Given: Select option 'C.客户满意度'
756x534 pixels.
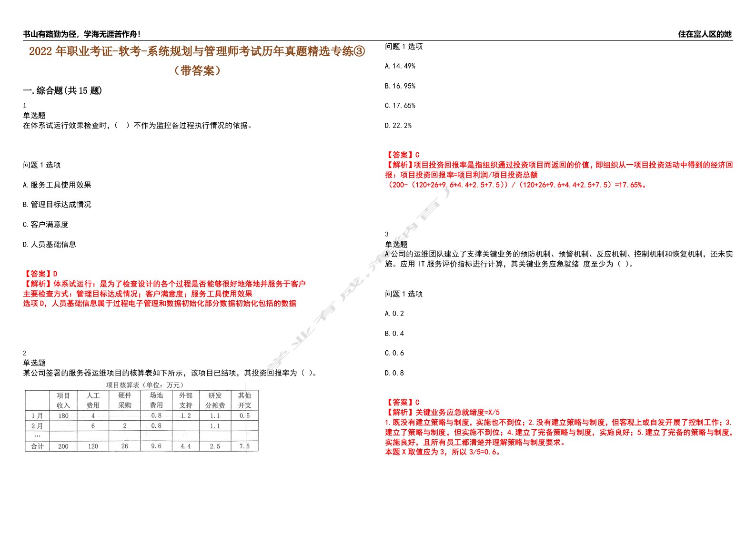Looking at the screenshot, I should click(x=46, y=224).
